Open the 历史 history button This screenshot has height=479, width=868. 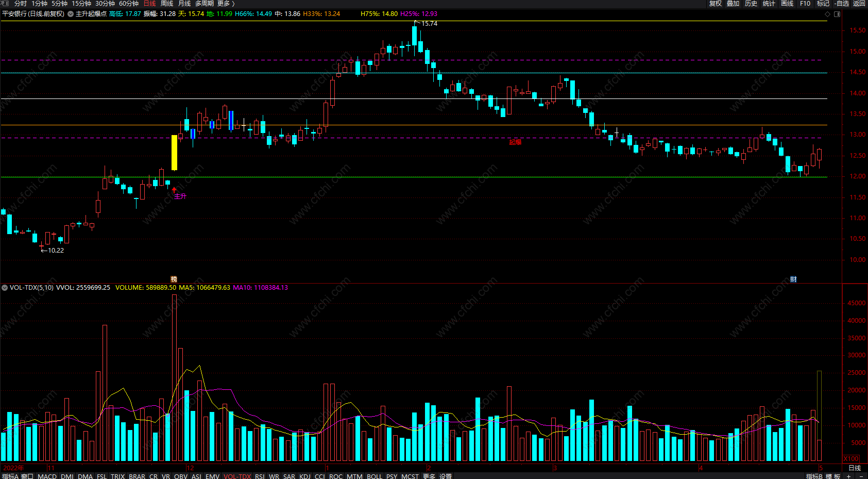[751, 4]
